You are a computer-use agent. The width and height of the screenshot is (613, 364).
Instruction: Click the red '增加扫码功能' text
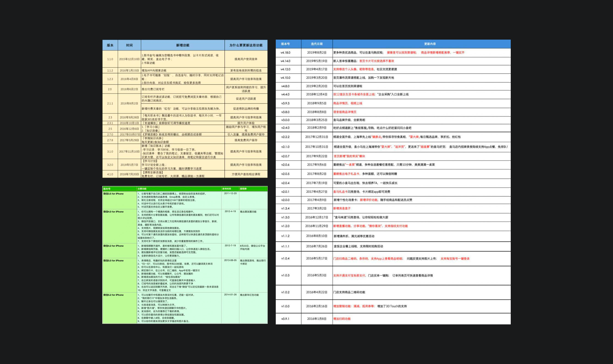342,319
